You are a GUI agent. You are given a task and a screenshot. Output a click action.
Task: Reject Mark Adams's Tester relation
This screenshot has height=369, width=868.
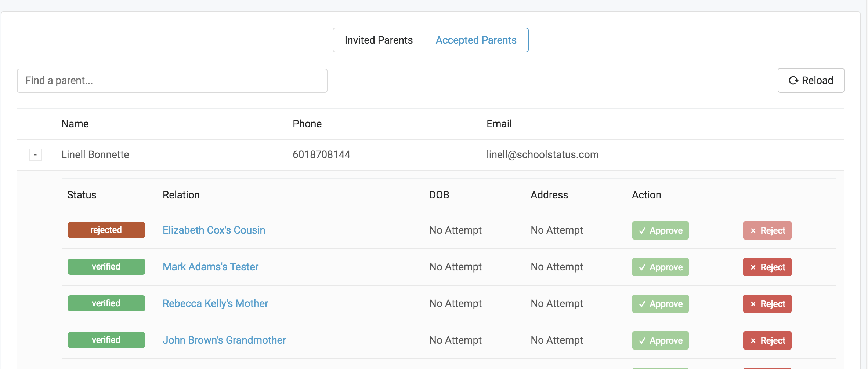coord(767,267)
